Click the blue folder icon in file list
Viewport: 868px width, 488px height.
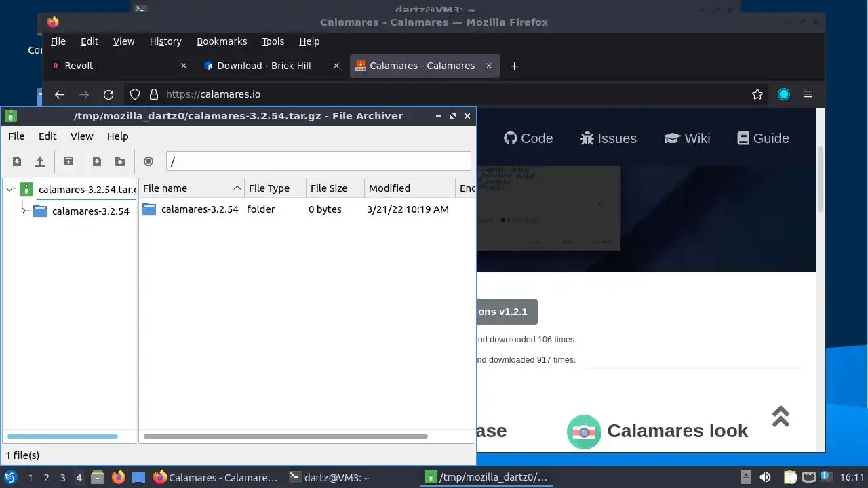(149, 209)
